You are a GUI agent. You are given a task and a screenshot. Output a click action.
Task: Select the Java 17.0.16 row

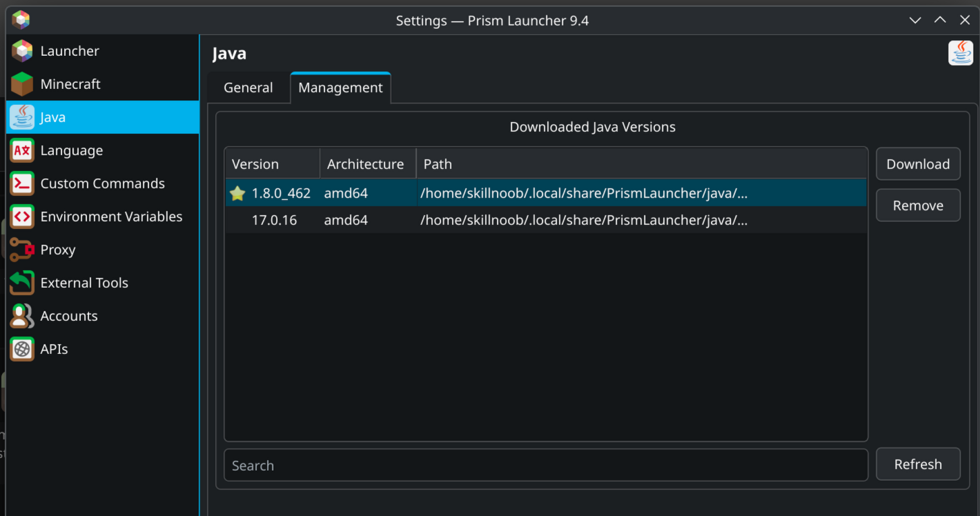(x=545, y=221)
